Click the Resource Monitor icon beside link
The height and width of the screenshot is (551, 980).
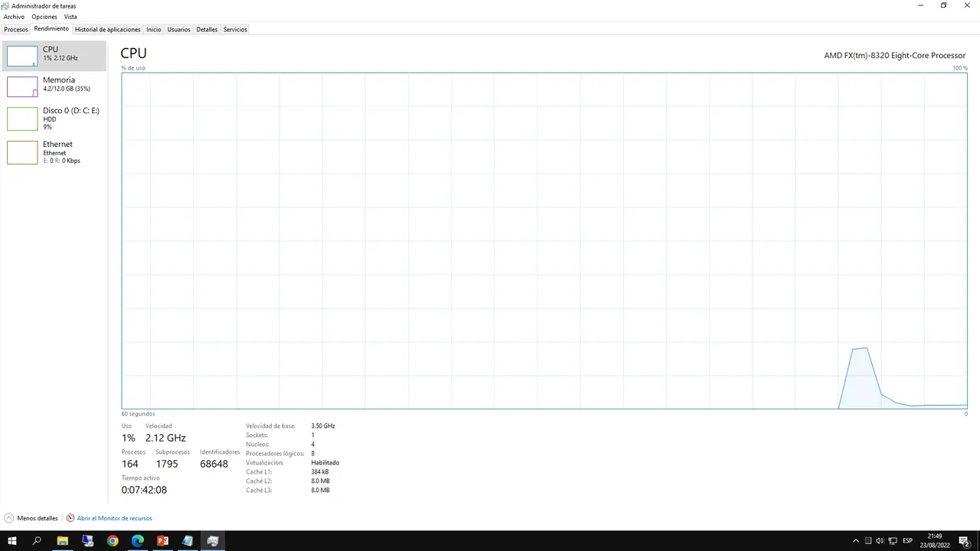point(70,518)
